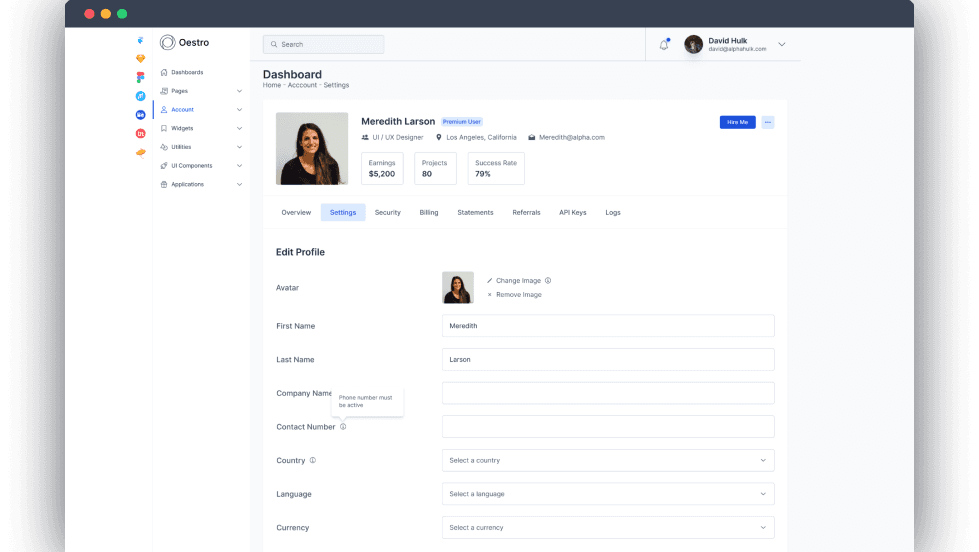Expand the Widgets sidebar menu chevron
This screenshot has height=552, width=979.
tap(239, 129)
